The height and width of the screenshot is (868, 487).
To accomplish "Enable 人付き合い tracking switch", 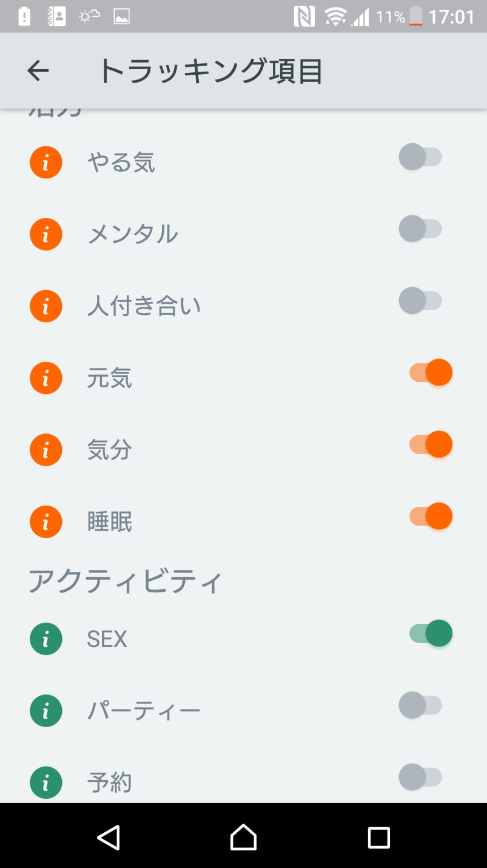I will 420,300.
